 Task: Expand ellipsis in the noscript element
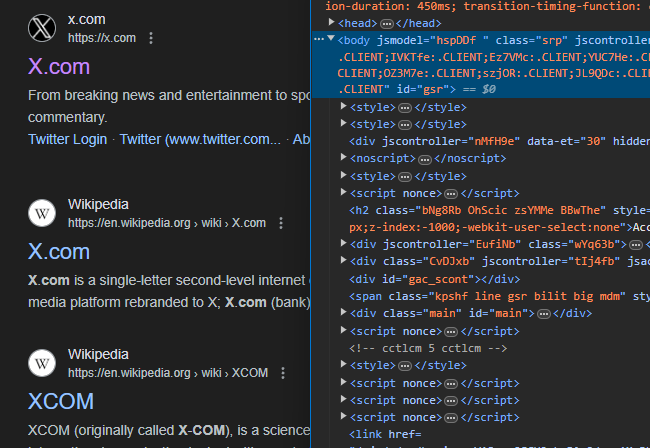click(424, 159)
